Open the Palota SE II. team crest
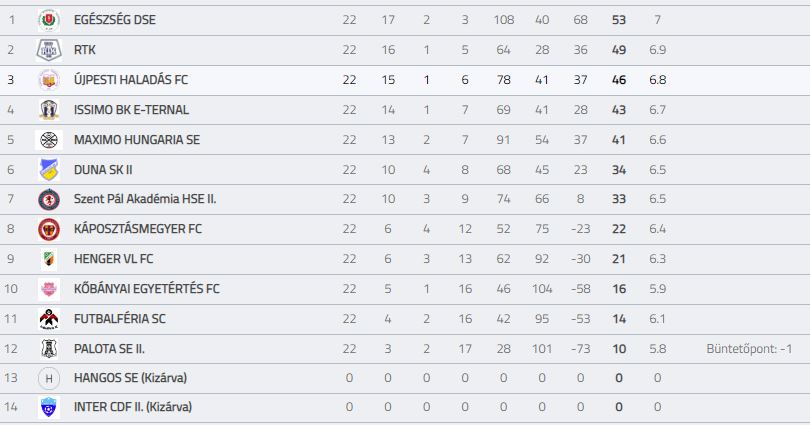Screen dimensions: 810x425 coord(49,349)
